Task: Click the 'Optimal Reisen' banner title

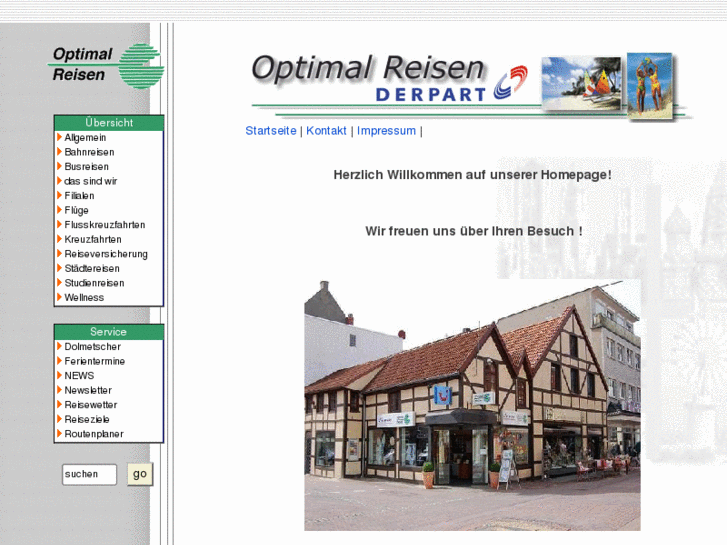Action: [368, 68]
